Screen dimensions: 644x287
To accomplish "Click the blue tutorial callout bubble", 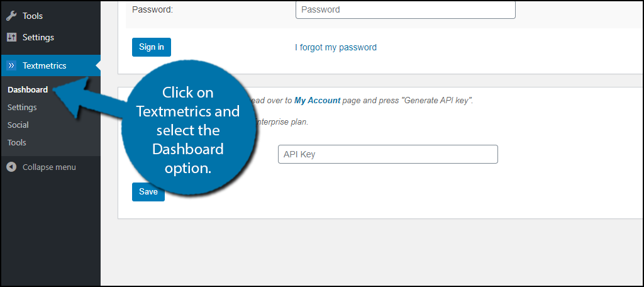I will 189,130.
